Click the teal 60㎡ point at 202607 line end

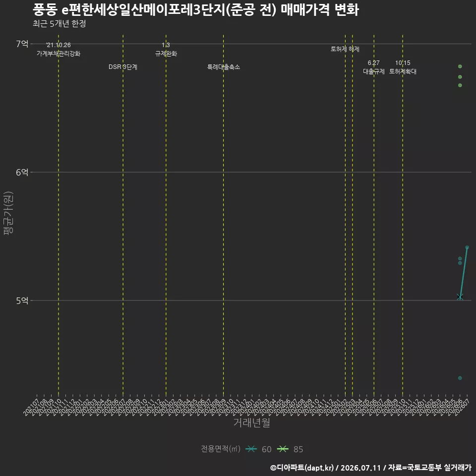[x=467, y=247]
